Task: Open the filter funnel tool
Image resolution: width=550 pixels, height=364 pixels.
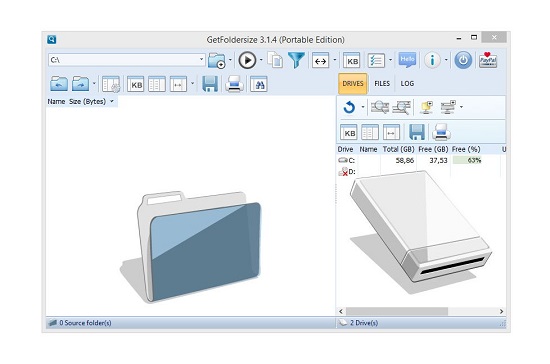Action: point(296,60)
